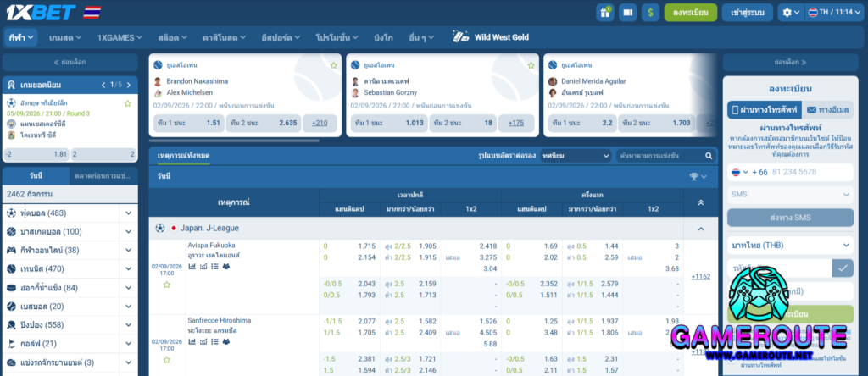This screenshot has height=376, width=868.
Task: Open the dollar payments icon
Action: [650, 12]
